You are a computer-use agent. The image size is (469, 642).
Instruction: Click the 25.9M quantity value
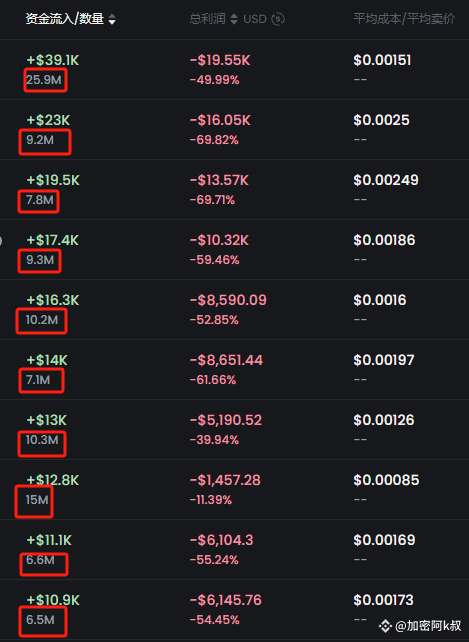(x=44, y=80)
